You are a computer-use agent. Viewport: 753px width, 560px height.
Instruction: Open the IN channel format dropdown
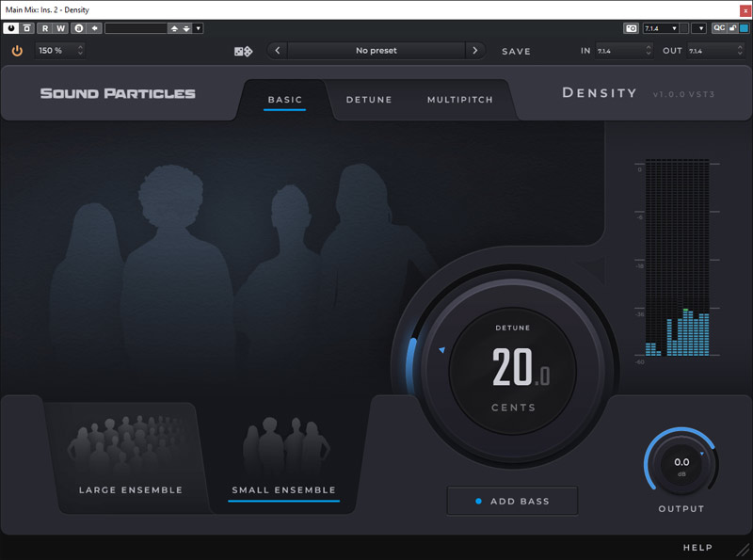pos(621,51)
